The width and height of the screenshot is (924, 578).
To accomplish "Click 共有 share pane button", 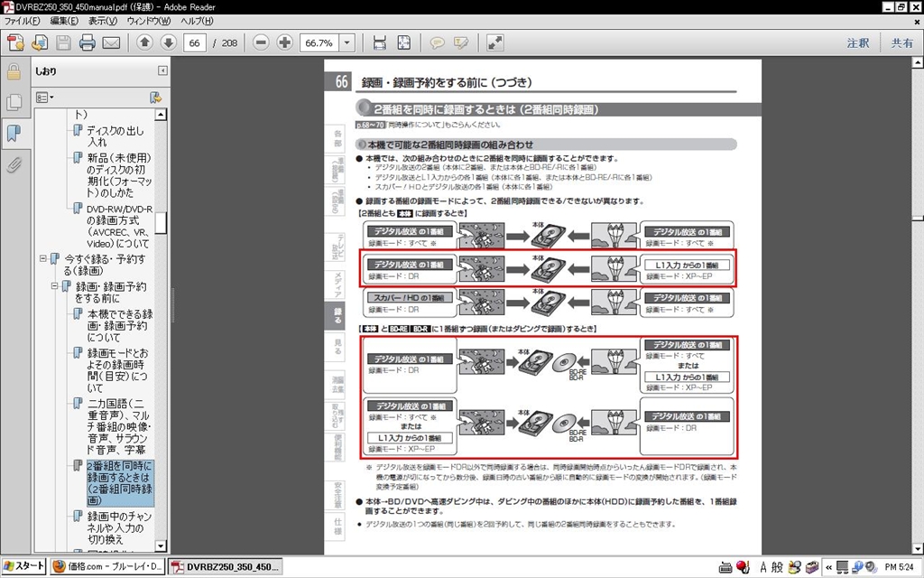I will point(901,42).
